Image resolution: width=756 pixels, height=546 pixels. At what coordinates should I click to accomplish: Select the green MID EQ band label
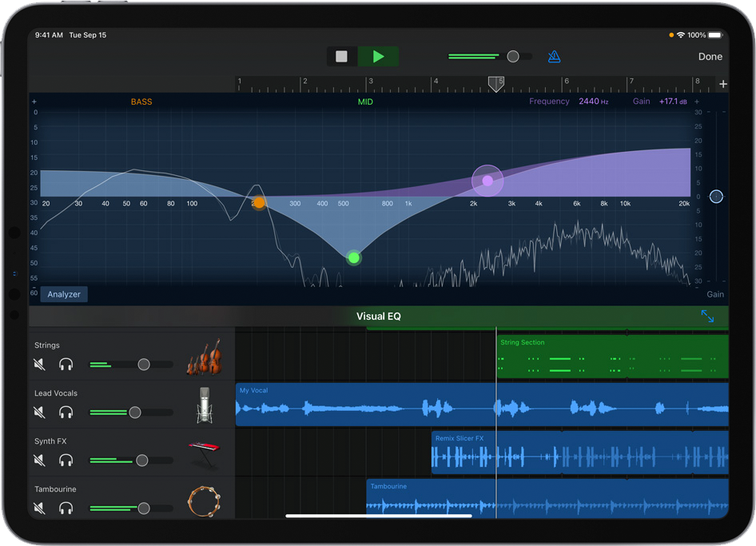coord(365,102)
